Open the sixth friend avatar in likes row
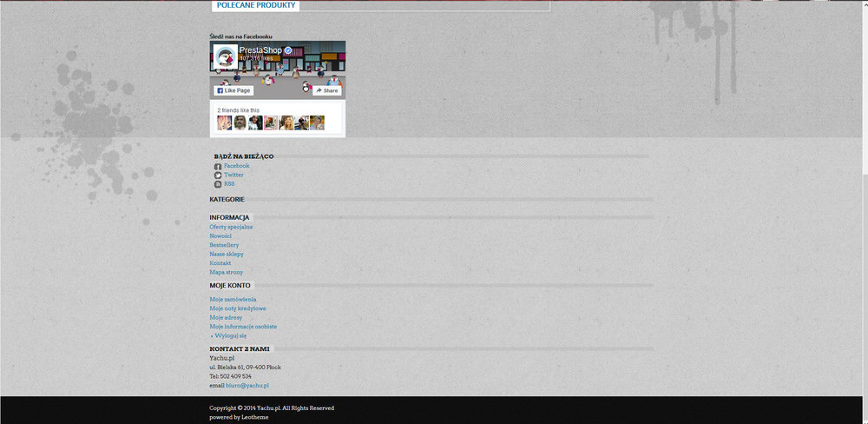 click(x=302, y=123)
